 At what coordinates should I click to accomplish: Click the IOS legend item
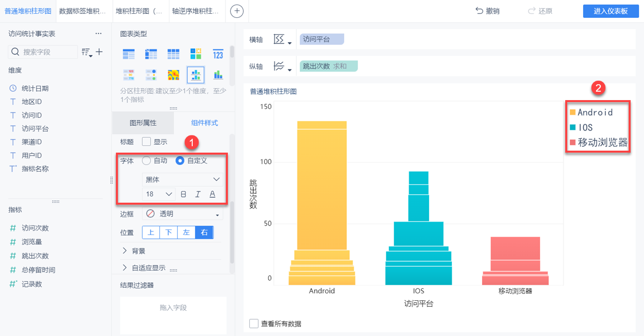click(x=581, y=127)
